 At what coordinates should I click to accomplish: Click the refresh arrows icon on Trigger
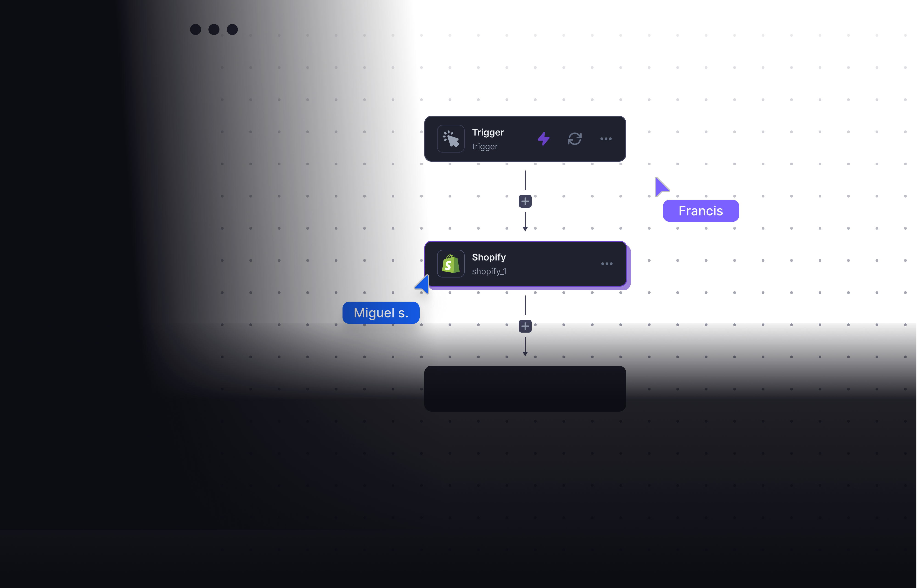[575, 139]
